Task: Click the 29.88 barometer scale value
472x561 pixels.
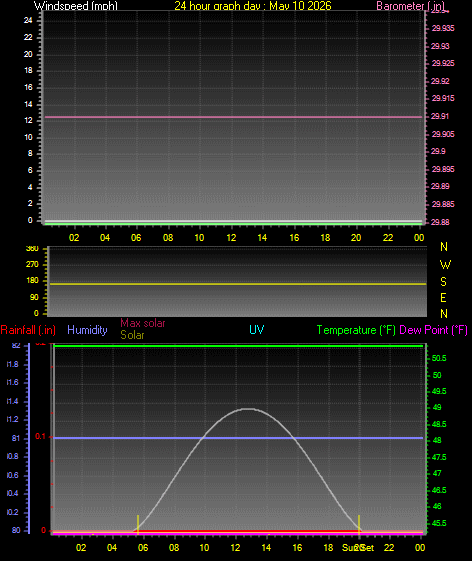Action: point(440,222)
